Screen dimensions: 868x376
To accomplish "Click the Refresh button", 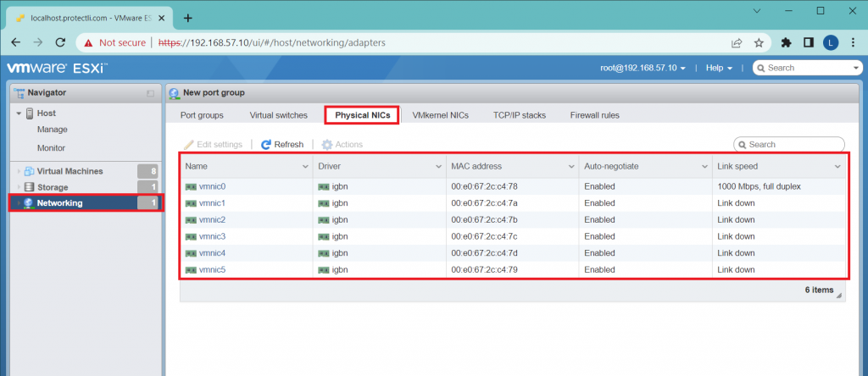I will [x=282, y=144].
